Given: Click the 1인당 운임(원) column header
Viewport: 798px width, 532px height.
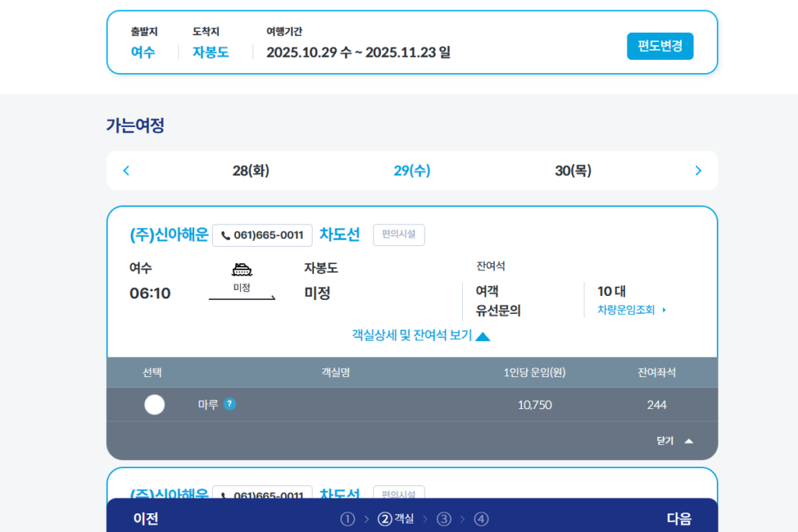Looking at the screenshot, I should [x=535, y=373].
